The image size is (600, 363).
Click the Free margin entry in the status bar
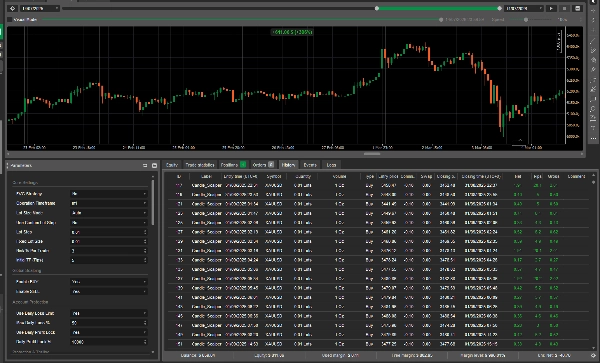click(x=412, y=356)
